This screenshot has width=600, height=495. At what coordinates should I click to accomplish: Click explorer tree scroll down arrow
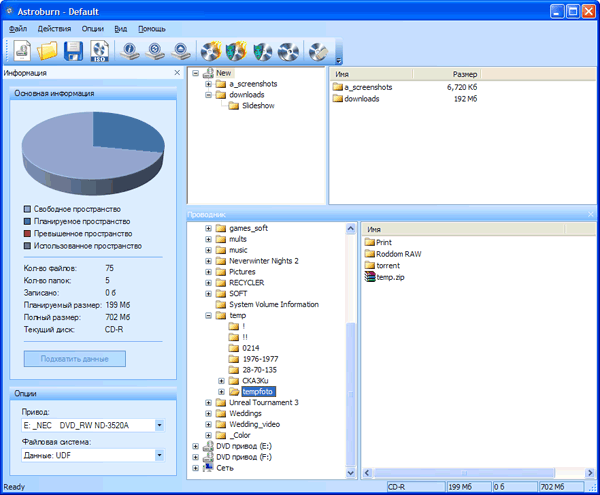coord(351,473)
